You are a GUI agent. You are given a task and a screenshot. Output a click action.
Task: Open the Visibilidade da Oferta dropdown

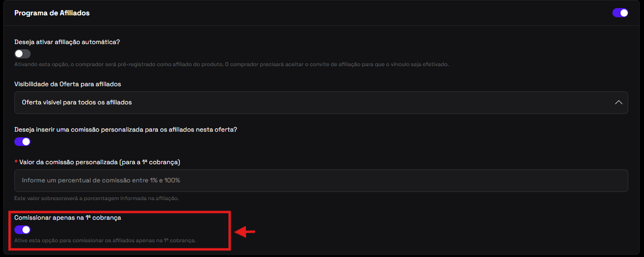pos(321,102)
